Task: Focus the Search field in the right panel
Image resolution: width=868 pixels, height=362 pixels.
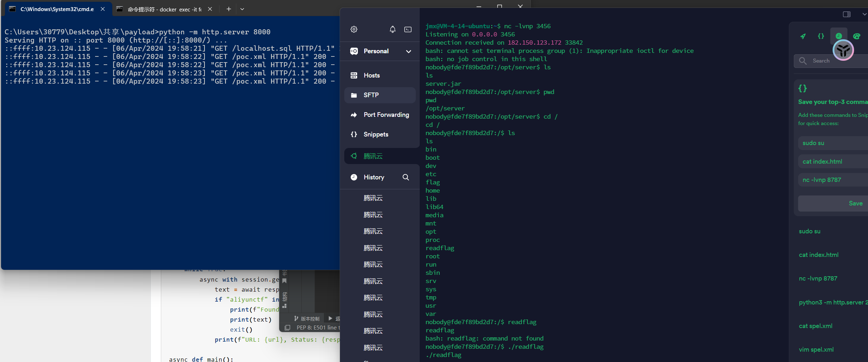Action: pos(831,61)
